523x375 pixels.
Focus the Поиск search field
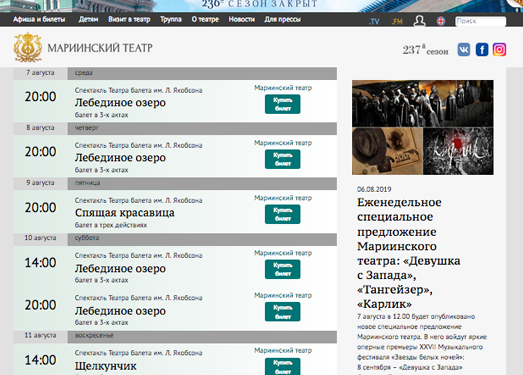480,21
